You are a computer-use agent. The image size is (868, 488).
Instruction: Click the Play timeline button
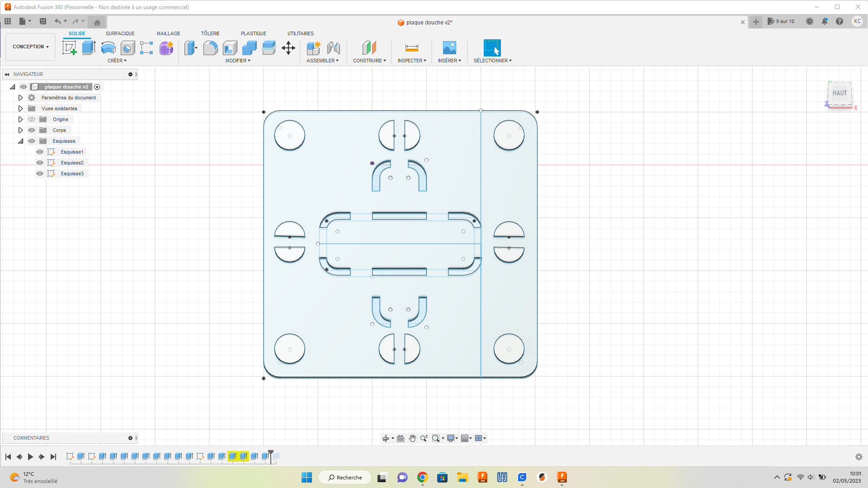point(30,457)
